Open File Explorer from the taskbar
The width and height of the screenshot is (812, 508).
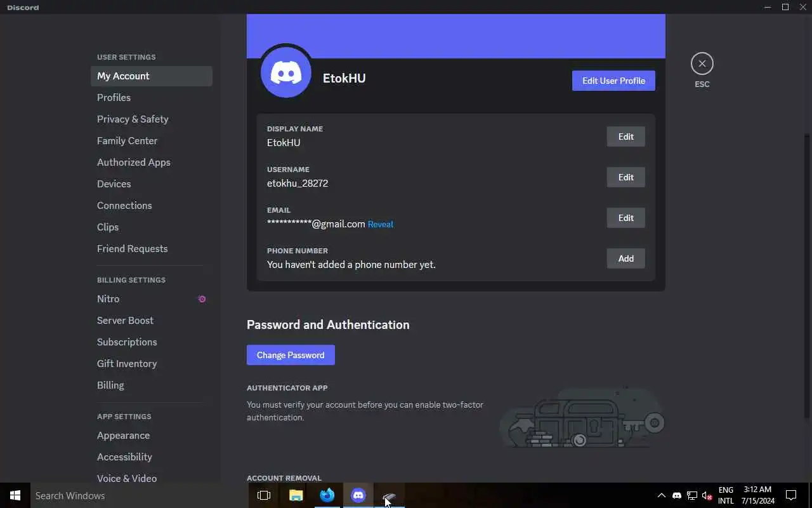pyautogui.click(x=296, y=495)
